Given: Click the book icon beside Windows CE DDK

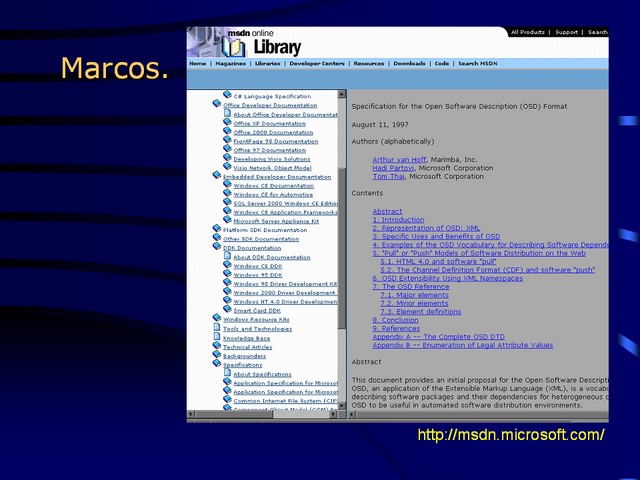Looking at the screenshot, I should pos(227,264).
